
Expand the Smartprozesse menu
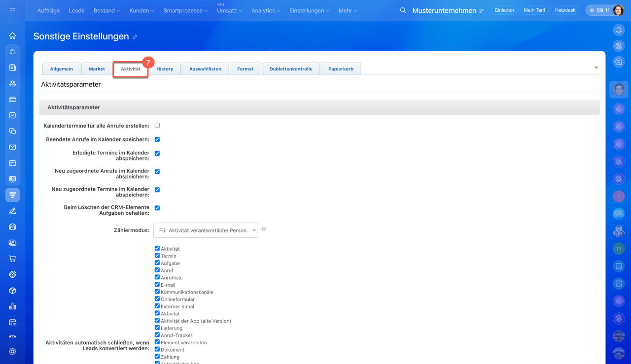pyautogui.click(x=186, y=10)
